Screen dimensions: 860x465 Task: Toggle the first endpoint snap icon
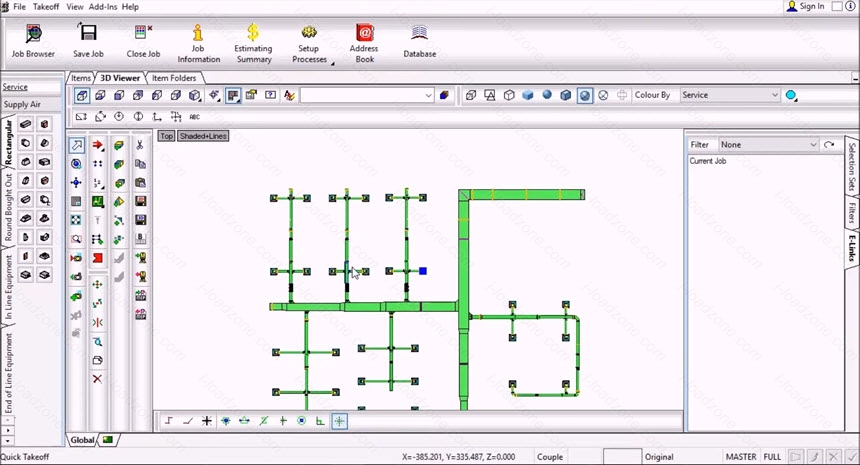coord(169,421)
